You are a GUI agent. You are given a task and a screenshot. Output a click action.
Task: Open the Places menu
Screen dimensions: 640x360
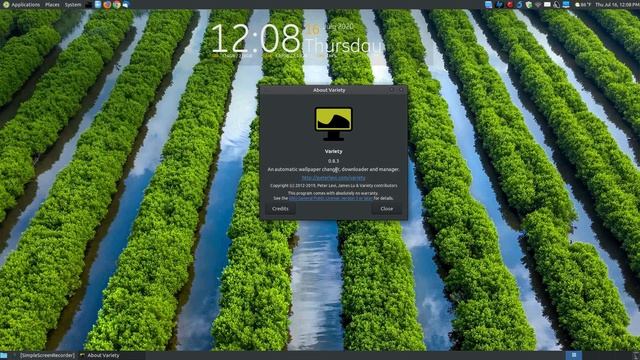click(52, 4)
